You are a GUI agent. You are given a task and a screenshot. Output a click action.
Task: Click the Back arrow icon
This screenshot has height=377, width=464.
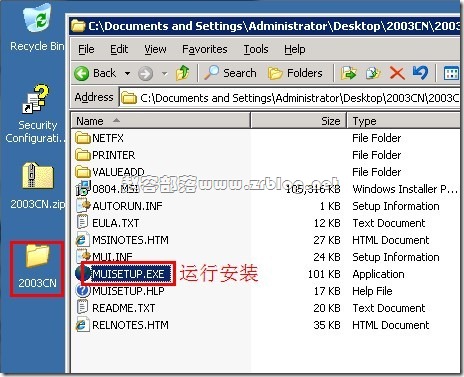(x=82, y=73)
